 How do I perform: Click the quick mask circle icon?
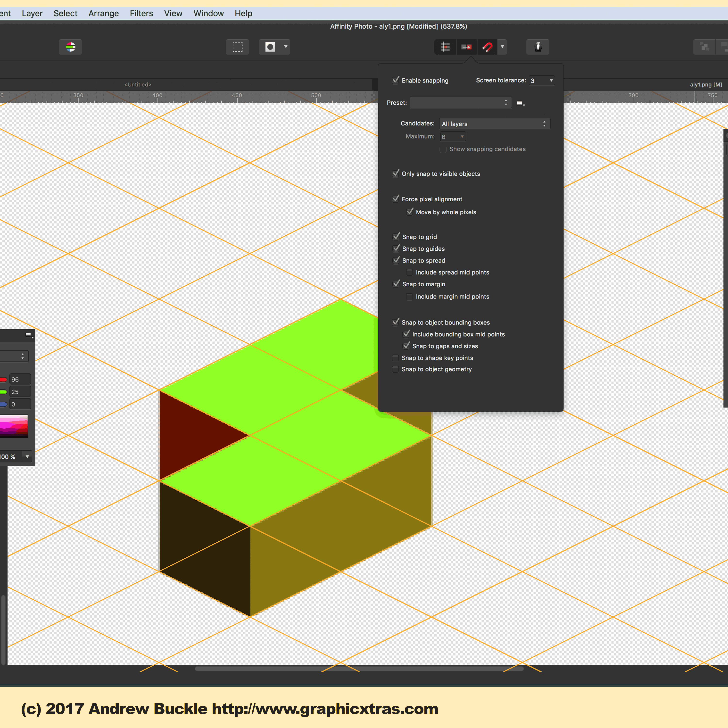coord(270,47)
